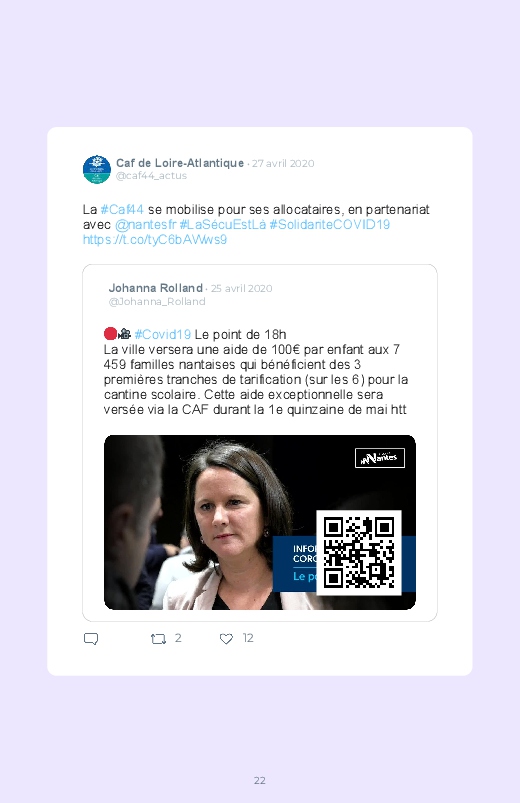Follow the t.co/tyC6bAWws9 short link
The height and width of the screenshot is (803, 520).
point(155,240)
